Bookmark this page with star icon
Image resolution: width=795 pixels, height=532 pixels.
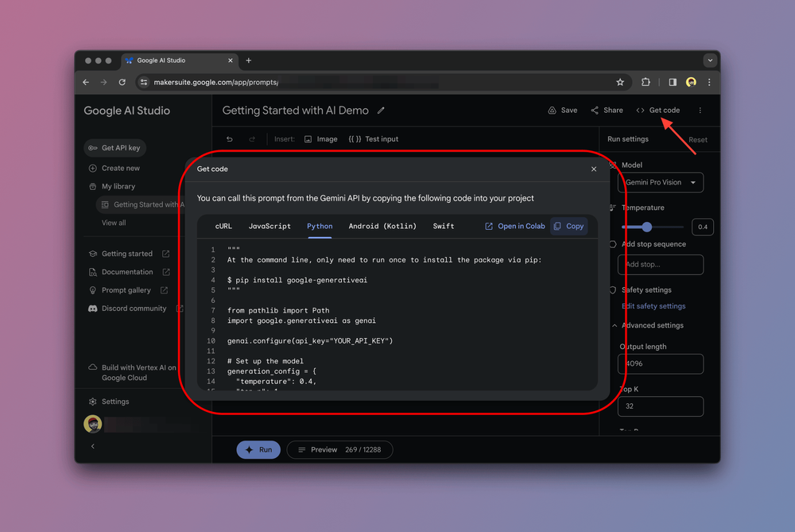tap(620, 82)
